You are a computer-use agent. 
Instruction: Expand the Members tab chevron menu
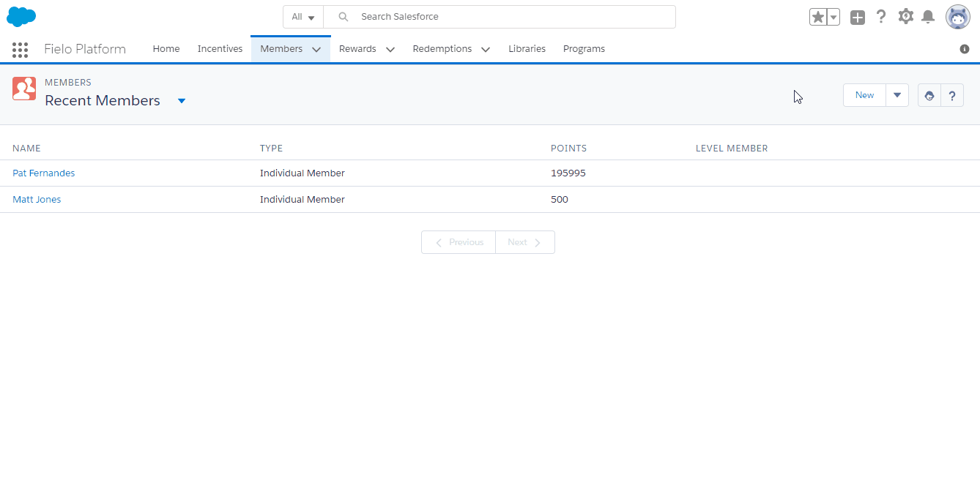(x=316, y=50)
